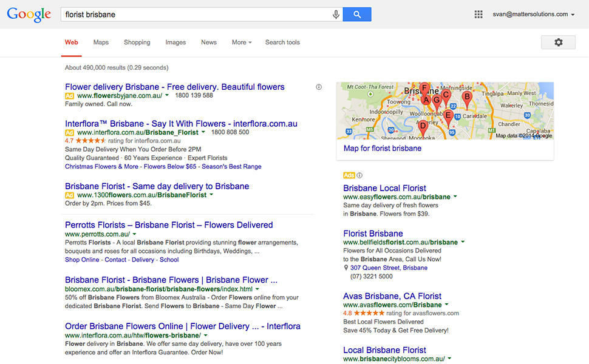Click the Map for florist brisbane link
This screenshot has width=589, height=364.
coord(382,149)
